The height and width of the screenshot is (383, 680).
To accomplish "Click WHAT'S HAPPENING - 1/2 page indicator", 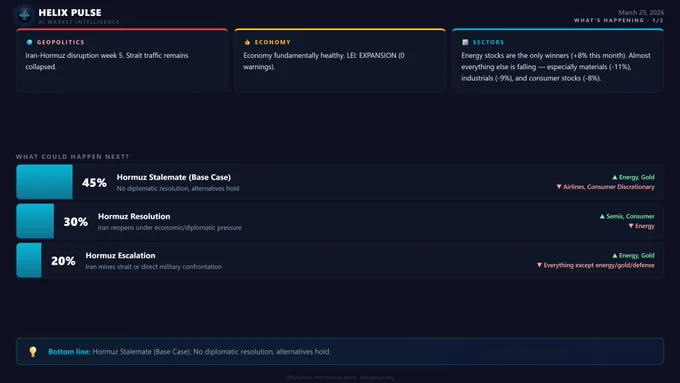I will pos(618,20).
